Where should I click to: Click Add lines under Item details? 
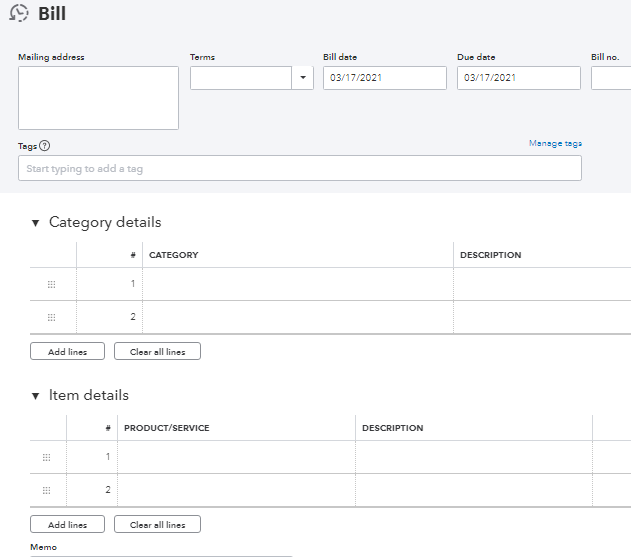[x=67, y=525]
